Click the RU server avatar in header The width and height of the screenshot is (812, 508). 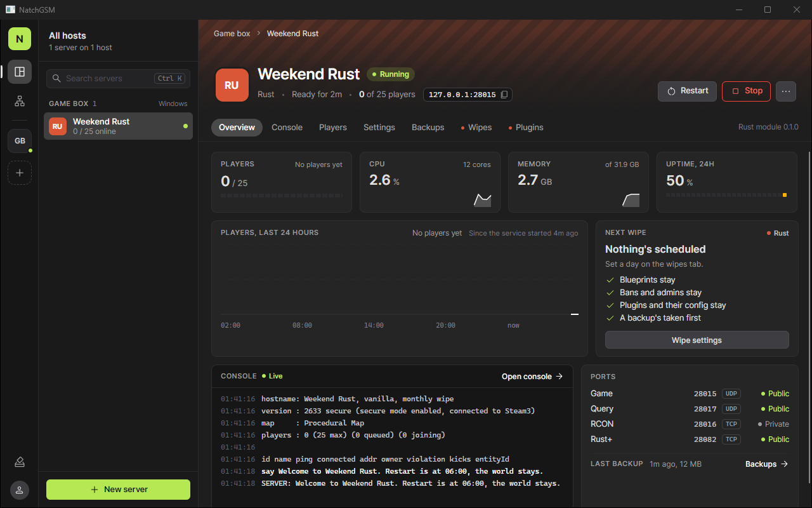point(232,85)
